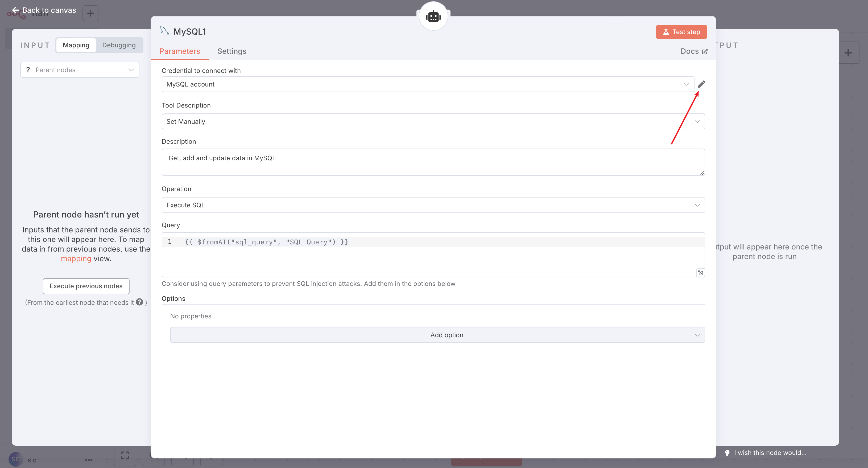Click the lightbulb feedback icon
This screenshot has height=468, width=868.
pyautogui.click(x=727, y=453)
